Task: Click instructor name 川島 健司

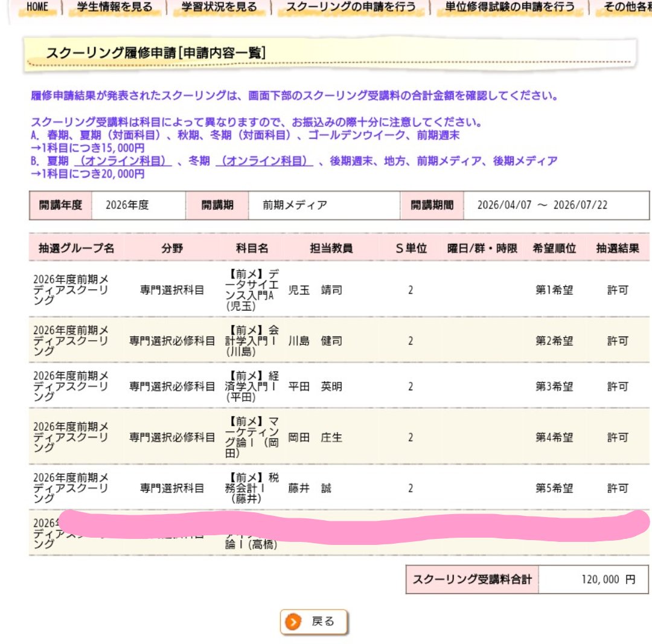Action: (315, 341)
